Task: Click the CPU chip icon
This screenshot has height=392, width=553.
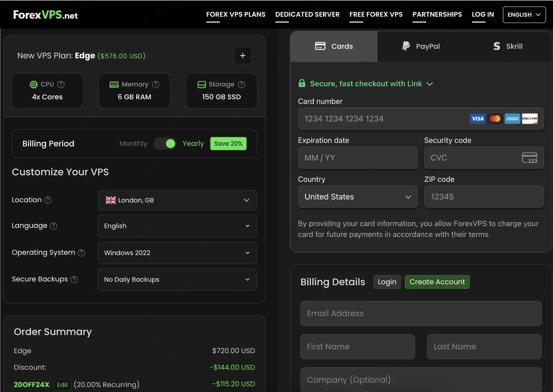Action: 34,84
